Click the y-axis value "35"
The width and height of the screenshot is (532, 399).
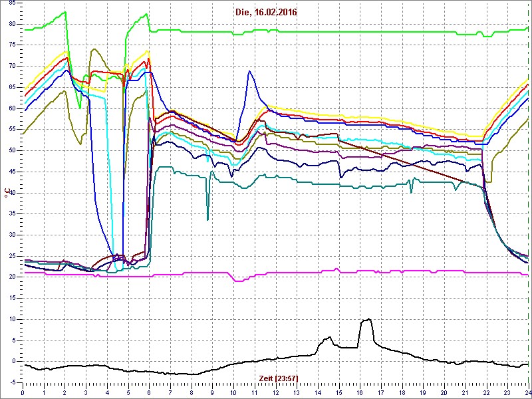tap(11, 213)
